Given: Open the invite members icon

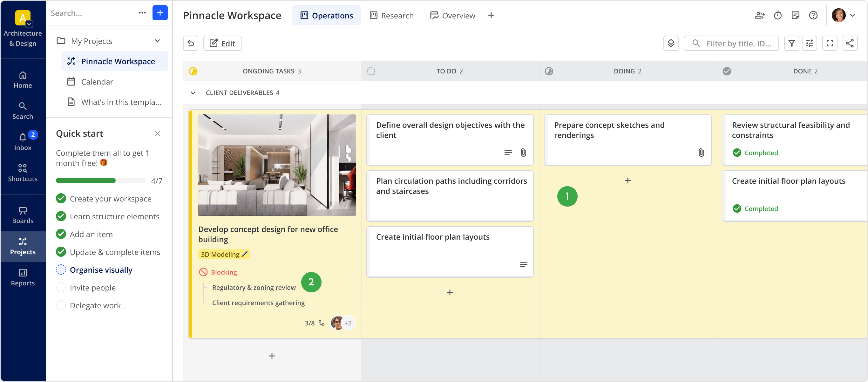Looking at the screenshot, I should 759,15.
